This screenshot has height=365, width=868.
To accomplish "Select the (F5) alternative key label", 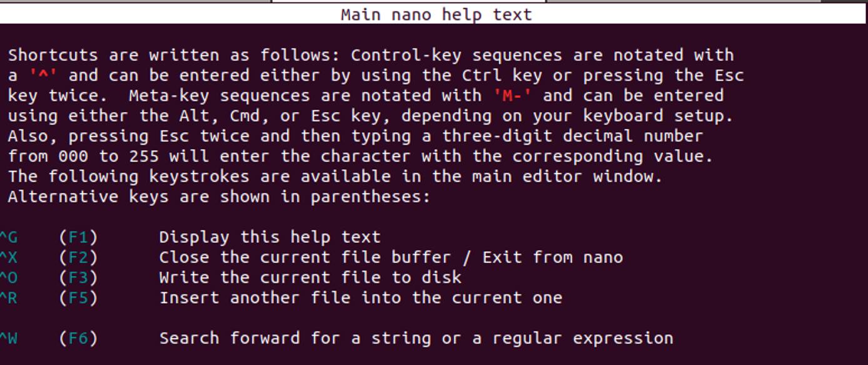I will (78, 297).
